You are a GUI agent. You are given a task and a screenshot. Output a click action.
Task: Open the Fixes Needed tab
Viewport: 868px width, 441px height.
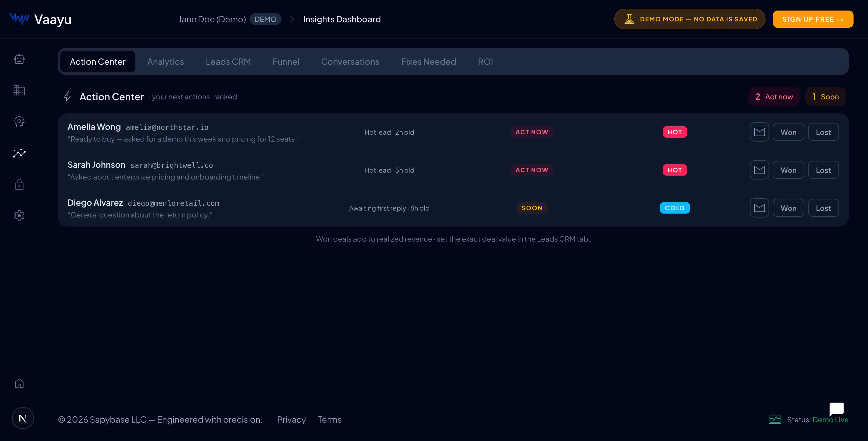point(429,62)
